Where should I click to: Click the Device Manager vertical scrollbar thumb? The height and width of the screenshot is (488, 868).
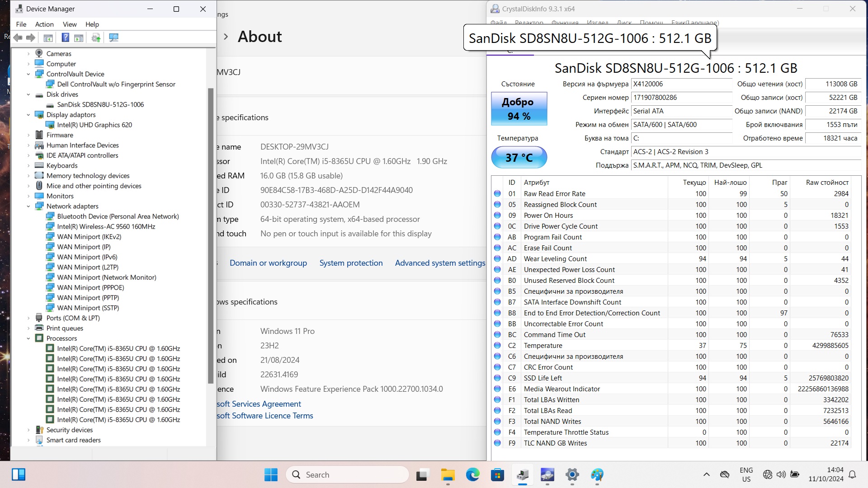(210, 235)
